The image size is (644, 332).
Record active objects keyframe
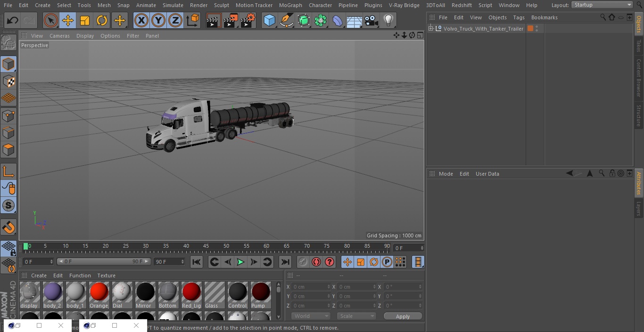303,262
